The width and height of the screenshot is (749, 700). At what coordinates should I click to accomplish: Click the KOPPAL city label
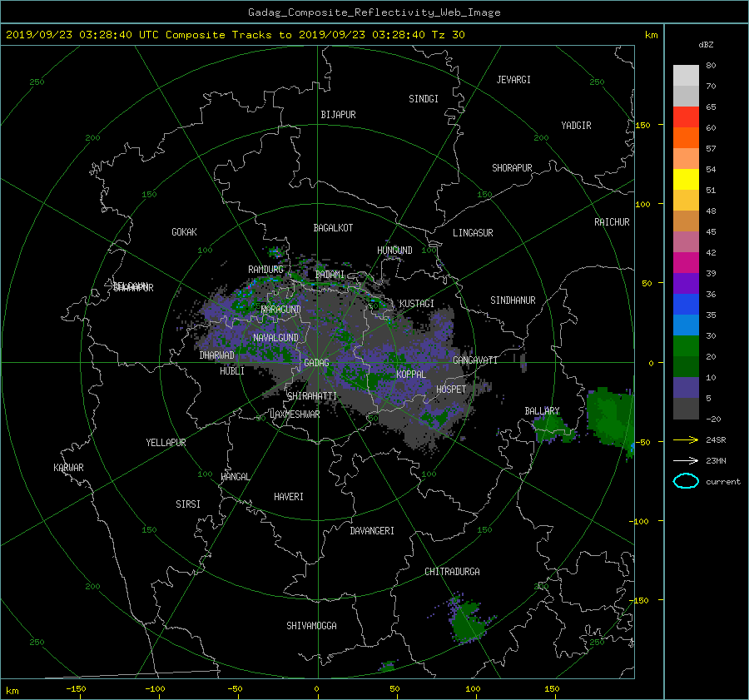[x=411, y=375]
